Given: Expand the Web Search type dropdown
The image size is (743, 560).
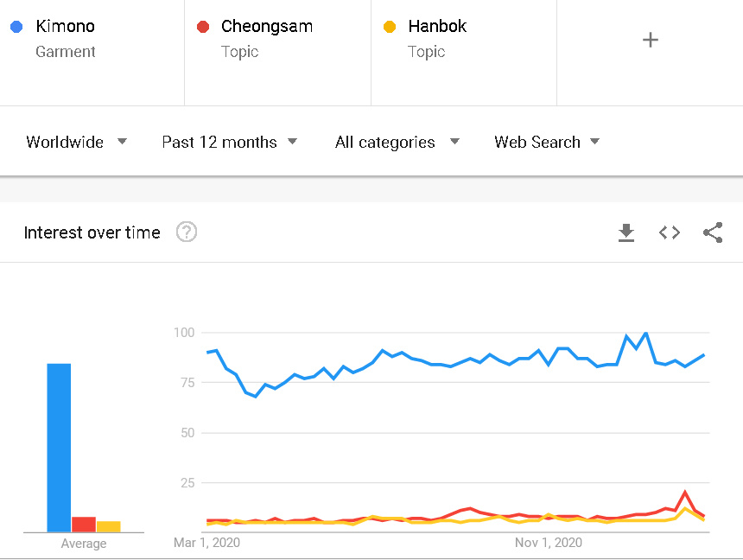Looking at the screenshot, I should 546,142.
